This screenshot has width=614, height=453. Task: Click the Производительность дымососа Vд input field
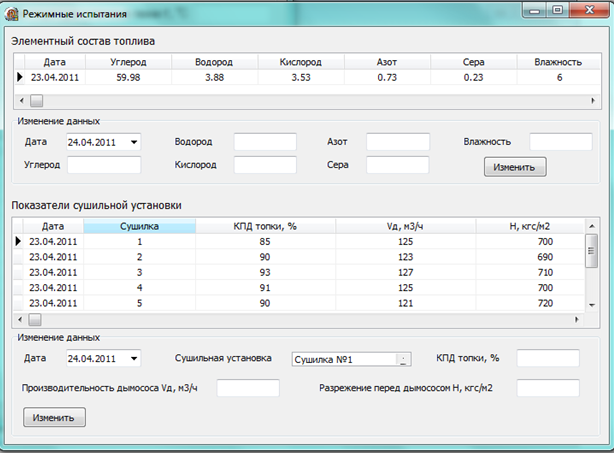[x=248, y=388]
